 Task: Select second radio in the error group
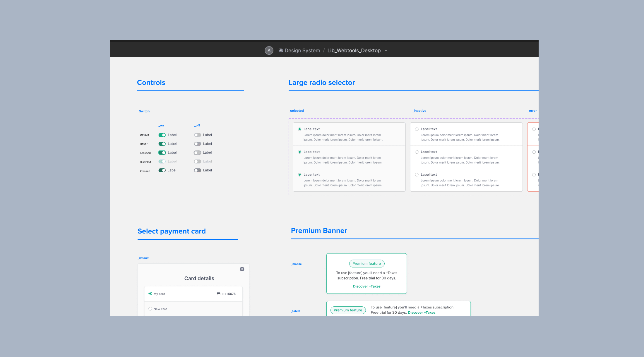(534, 152)
